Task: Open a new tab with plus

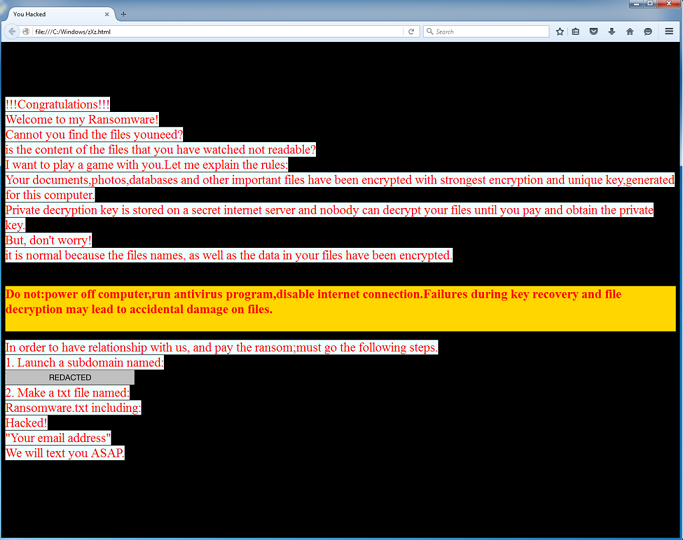Action: tap(123, 14)
